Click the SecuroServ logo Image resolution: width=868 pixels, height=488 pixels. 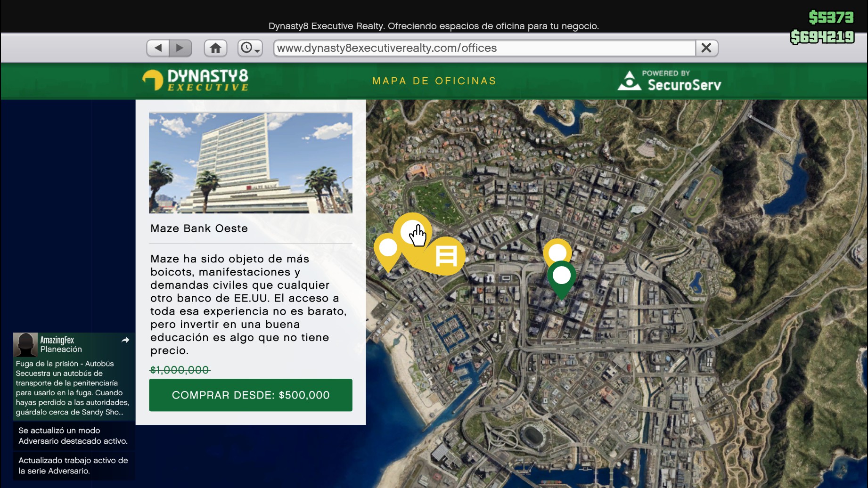(x=670, y=81)
